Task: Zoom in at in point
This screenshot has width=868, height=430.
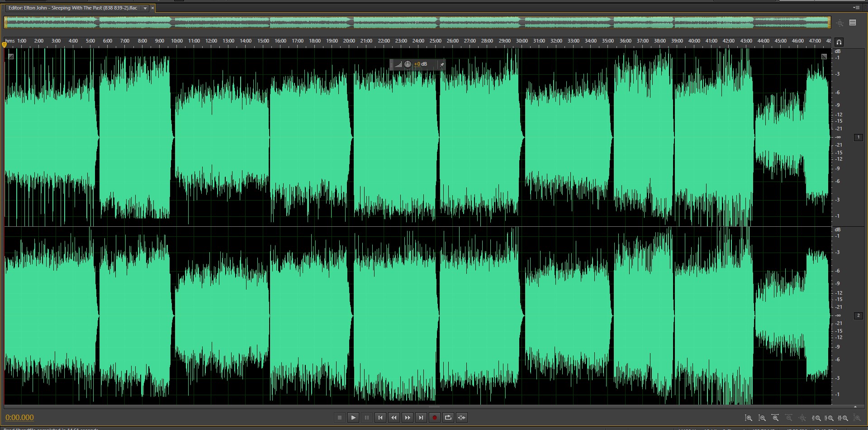Action: 816,418
